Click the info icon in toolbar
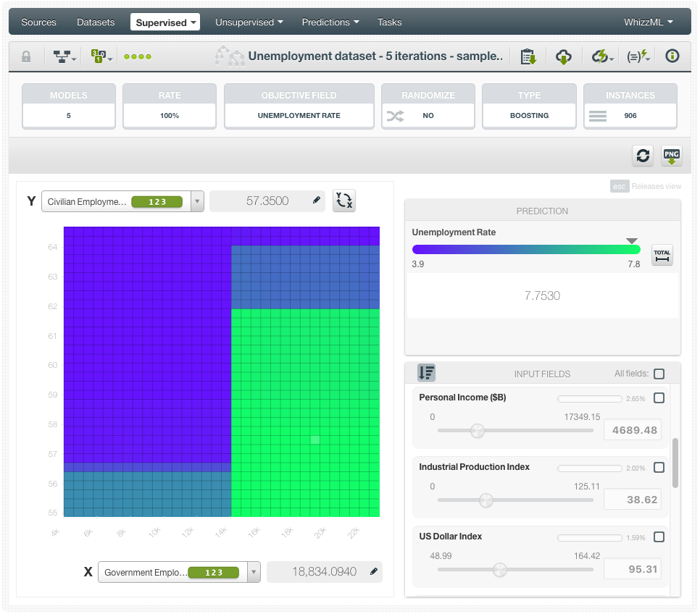This screenshot has height=614, width=700. coord(672,56)
